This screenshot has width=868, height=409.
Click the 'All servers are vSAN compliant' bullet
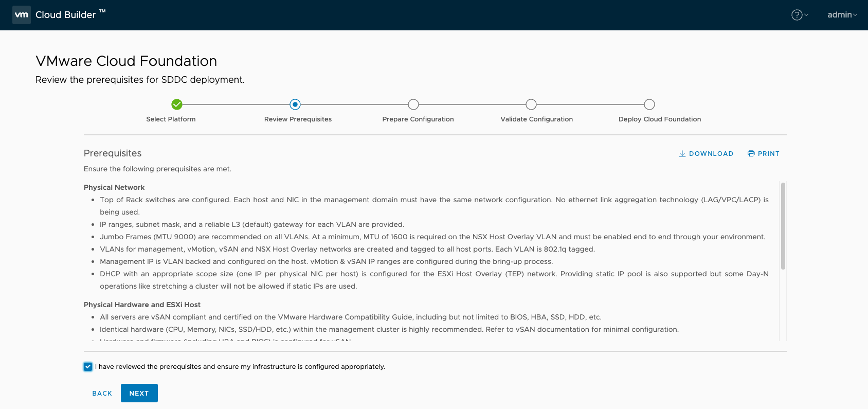pos(351,317)
